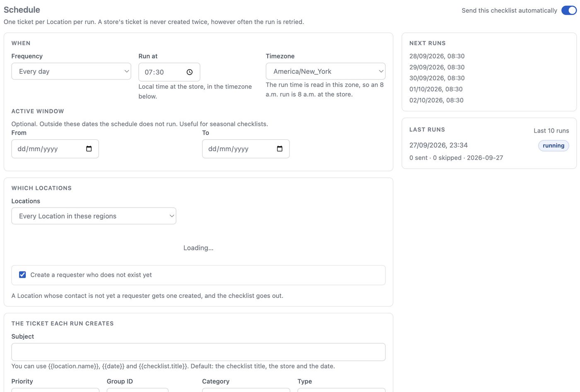This screenshot has width=580, height=392.
Task: Open the Timezone dropdown America/New_York
Action: pyautogui.click(x=326, y=71)
